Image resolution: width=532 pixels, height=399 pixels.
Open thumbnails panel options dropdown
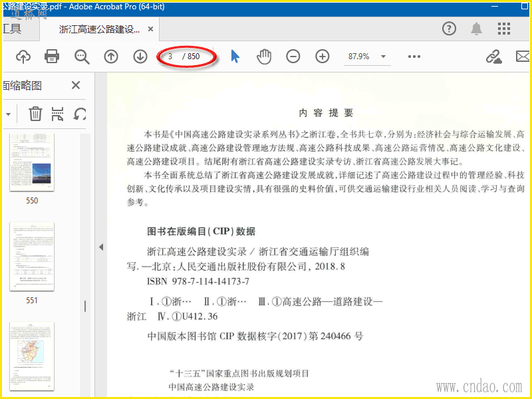click(x=8, y=114)
